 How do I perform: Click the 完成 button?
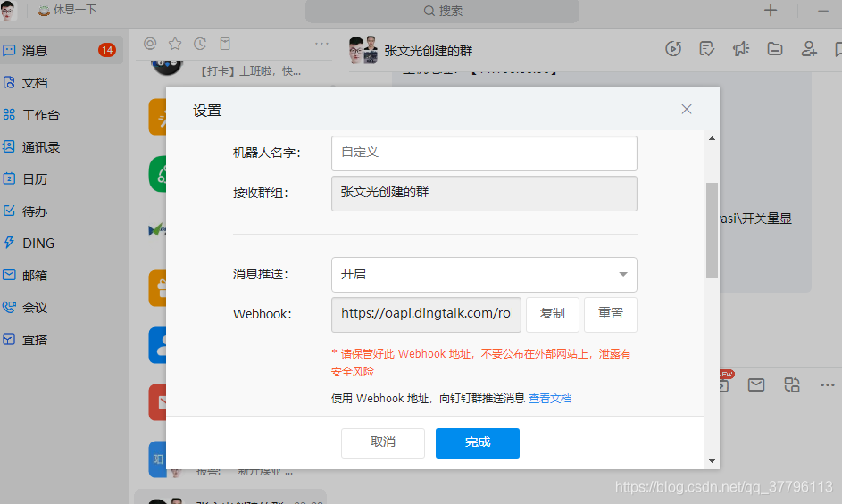[478, 442]
